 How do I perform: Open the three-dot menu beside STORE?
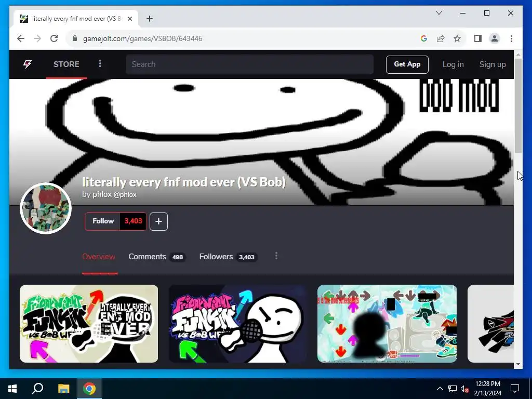[100, 64]
